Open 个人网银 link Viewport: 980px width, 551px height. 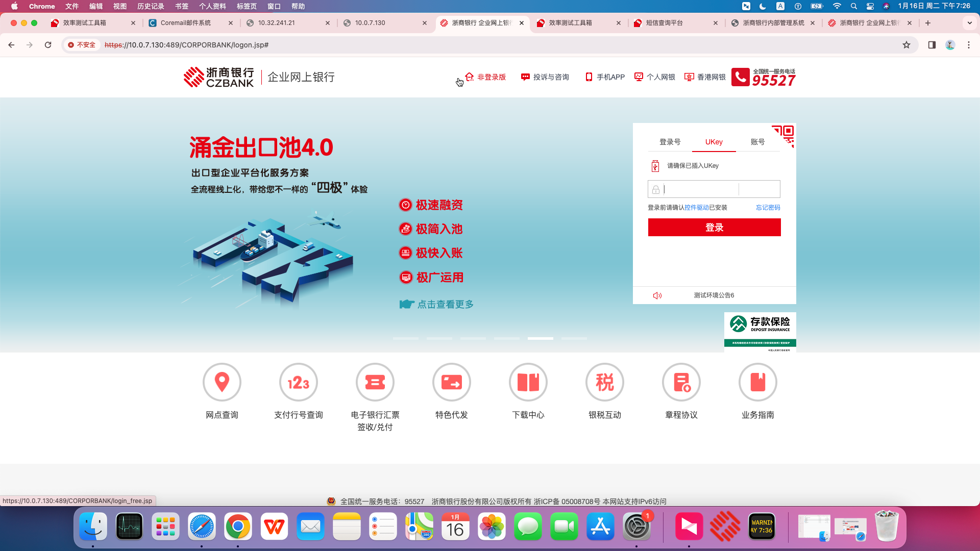click(655, 77)
